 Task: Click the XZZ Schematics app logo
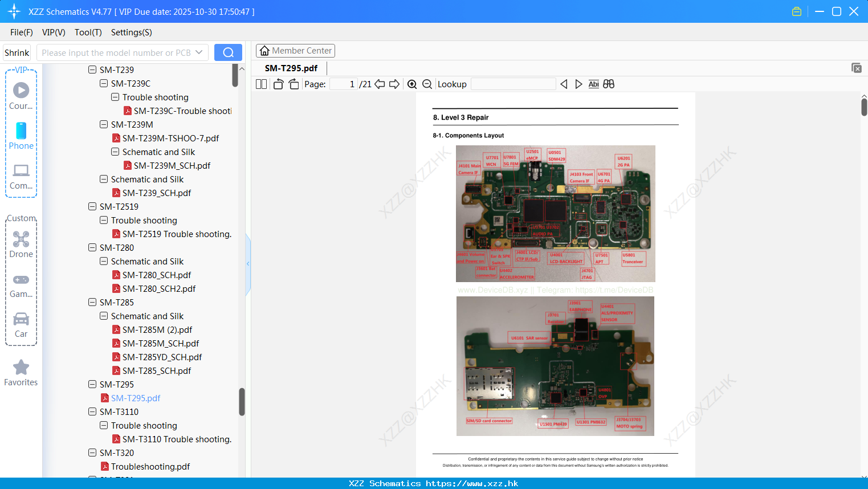tap(14, 11)
